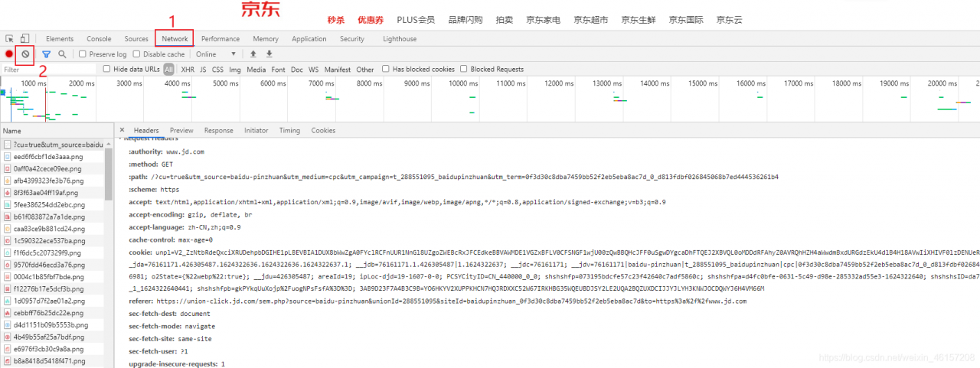Focus the network Filter text field
This screenshot has height=368, width=980.
pos(50,69)
